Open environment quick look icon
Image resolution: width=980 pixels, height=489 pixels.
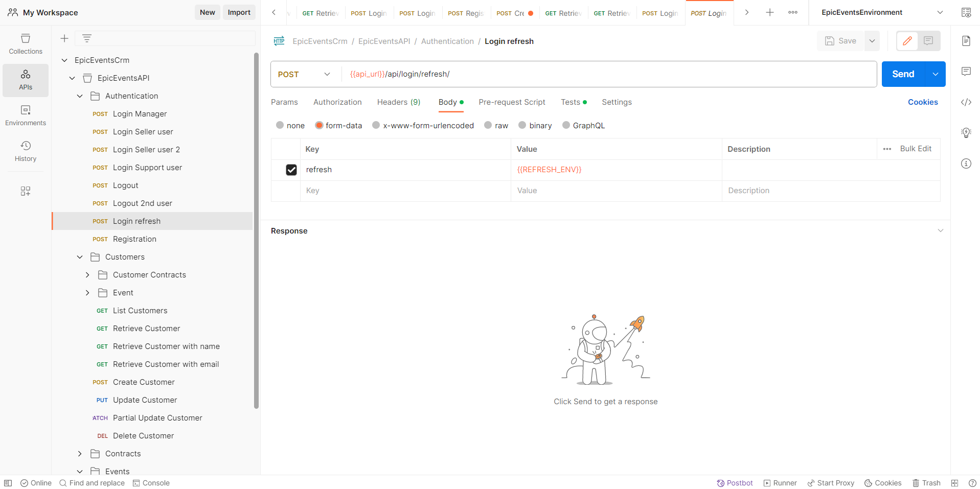966,12
